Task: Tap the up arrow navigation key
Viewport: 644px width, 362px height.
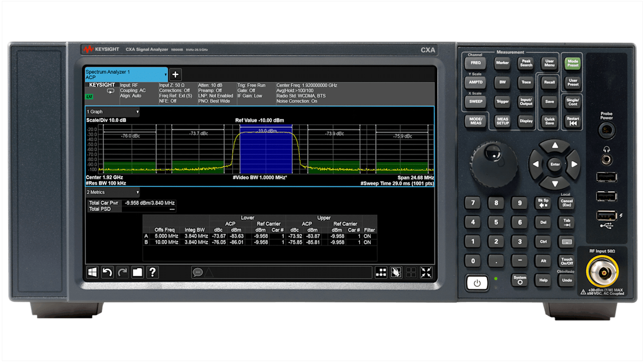Action: (x=555, y=146)
